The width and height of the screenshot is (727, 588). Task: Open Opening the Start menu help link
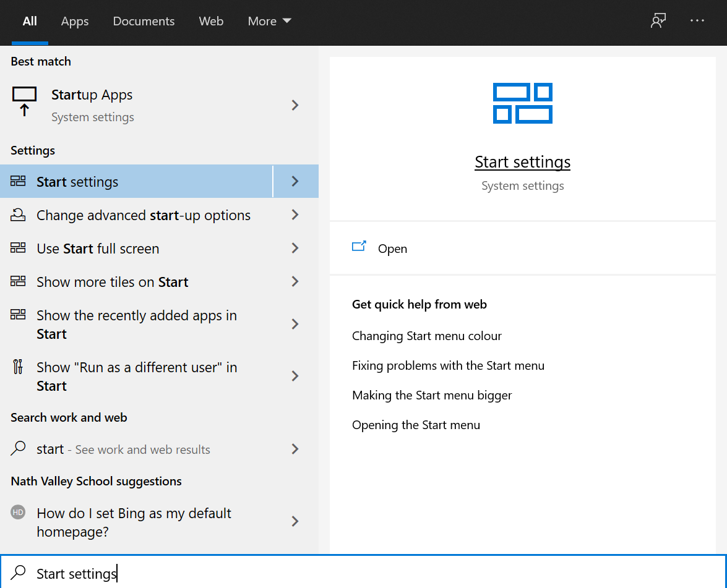click(x=416, y=425)
